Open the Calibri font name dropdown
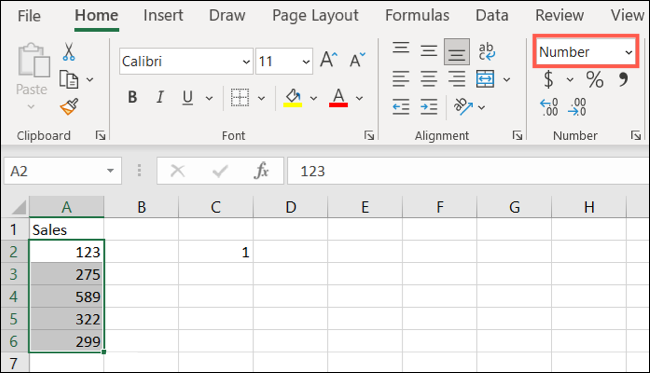This screenshot has height=373, width=650. point(246,62)
